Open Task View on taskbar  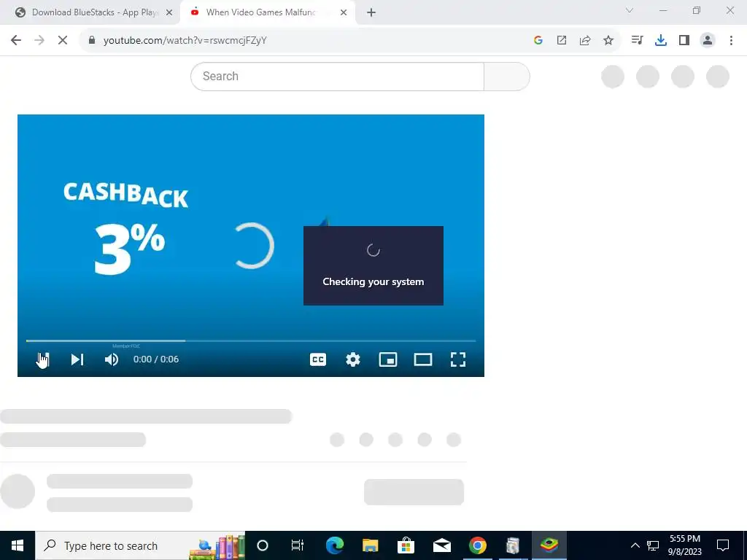pos(298,545)
